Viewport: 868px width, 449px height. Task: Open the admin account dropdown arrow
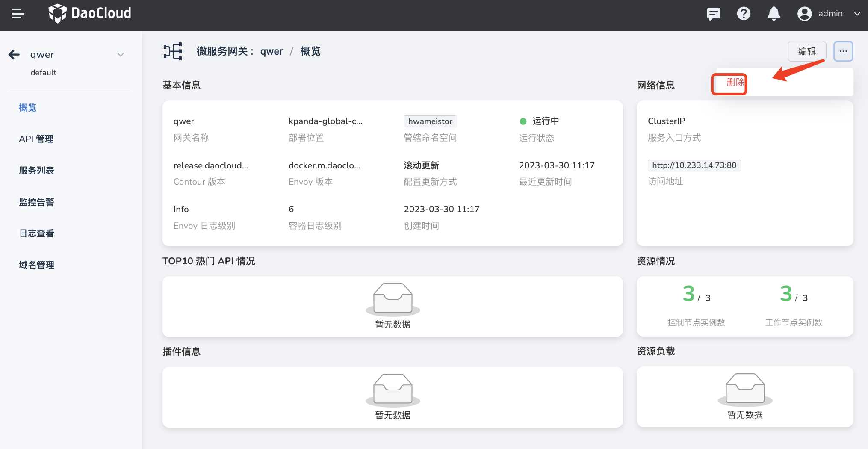tap(857, 14)
